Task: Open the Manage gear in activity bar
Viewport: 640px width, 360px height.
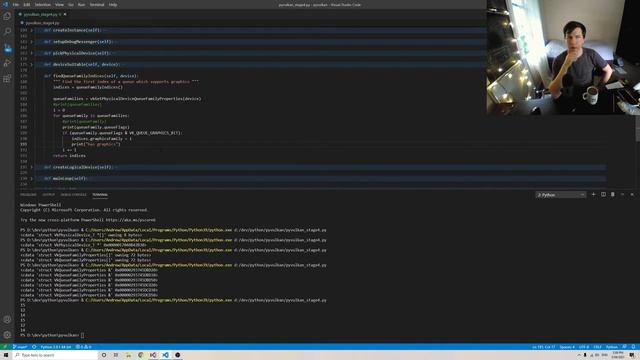Action: [7, 335]
